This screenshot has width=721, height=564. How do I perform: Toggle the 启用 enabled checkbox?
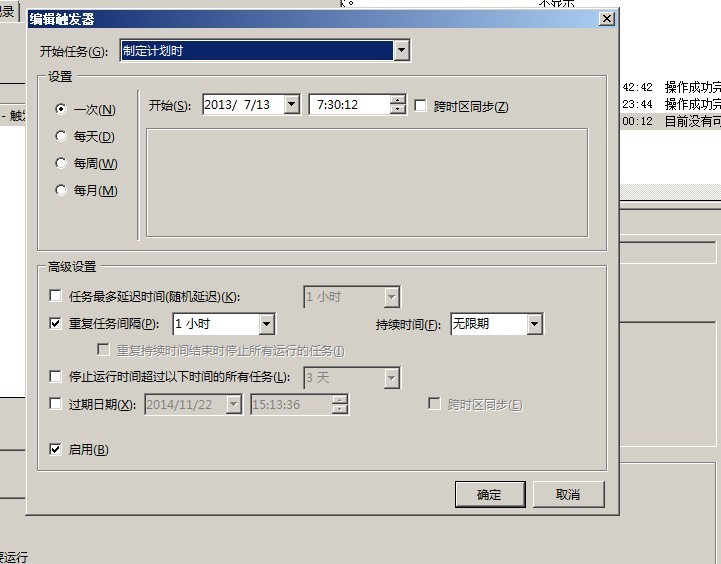click(55, 449)
